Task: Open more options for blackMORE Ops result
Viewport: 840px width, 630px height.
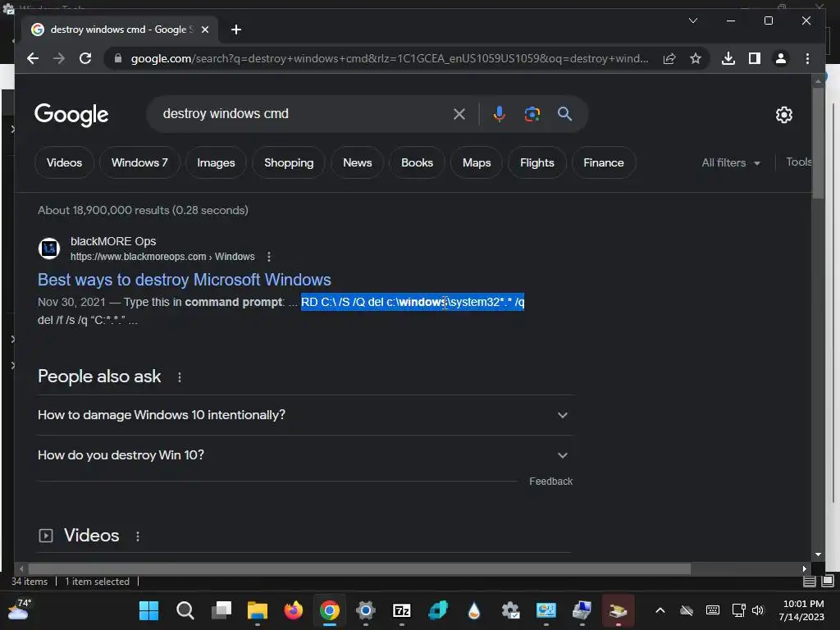Action: point(269,257)
